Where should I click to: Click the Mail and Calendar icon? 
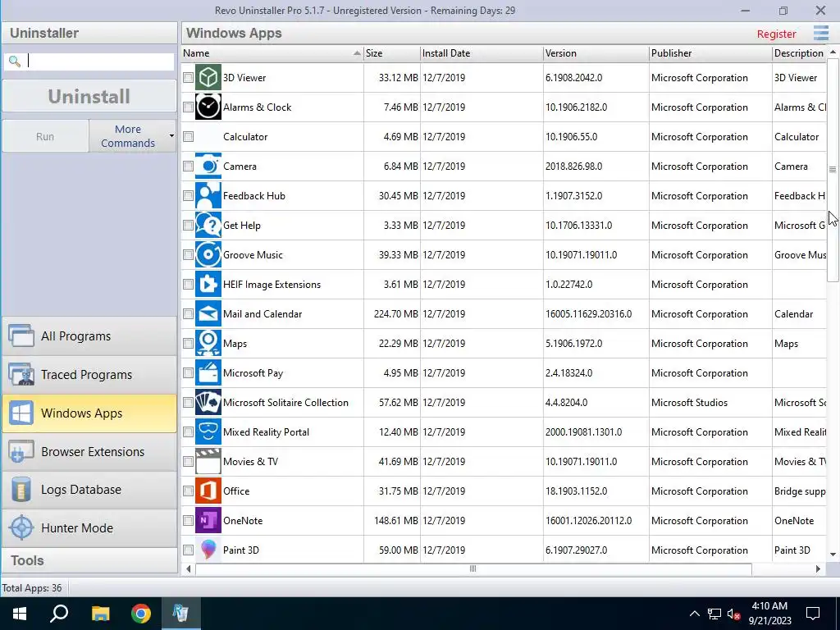click(x=208, y=314)
